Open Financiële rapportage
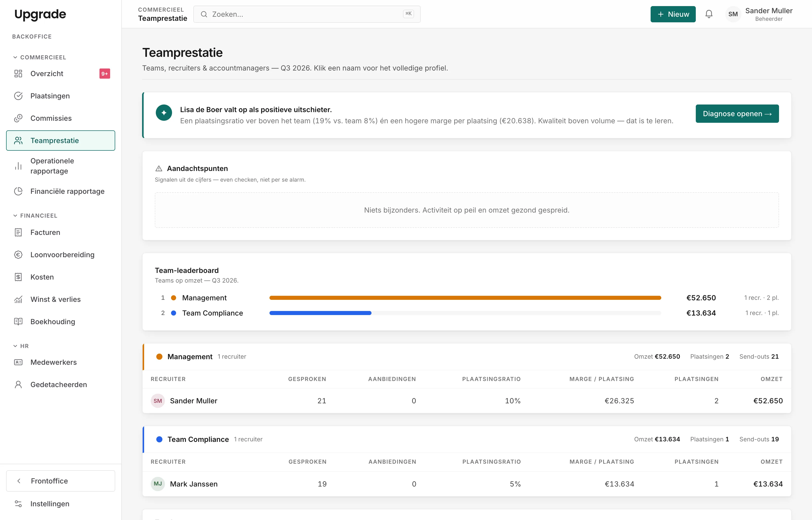 click(x=60, y=191)
